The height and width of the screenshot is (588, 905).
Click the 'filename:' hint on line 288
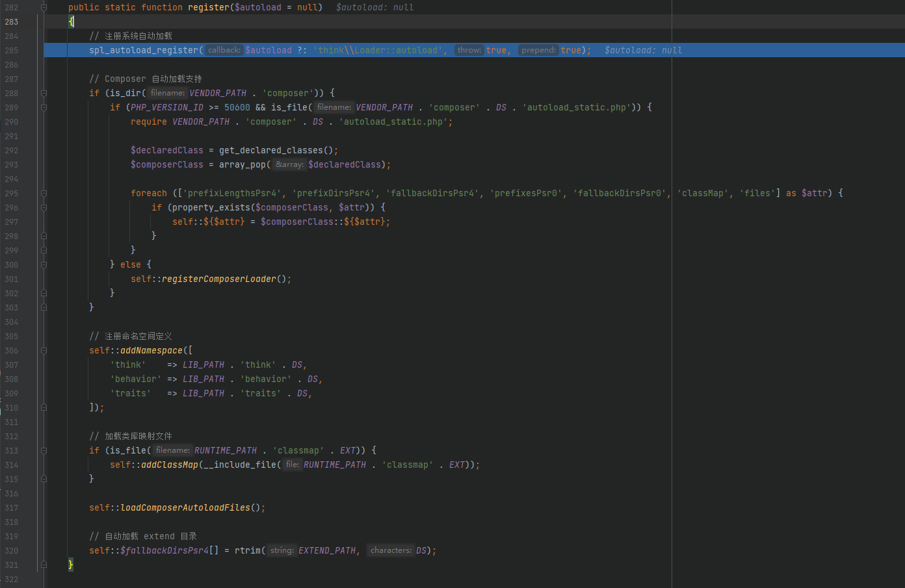[x=168, y=93]
